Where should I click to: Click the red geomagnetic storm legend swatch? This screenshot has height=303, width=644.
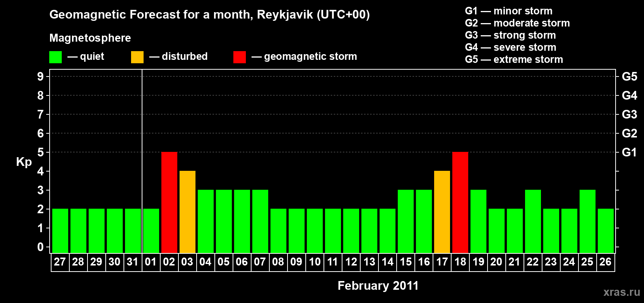[x=239, y=57]
